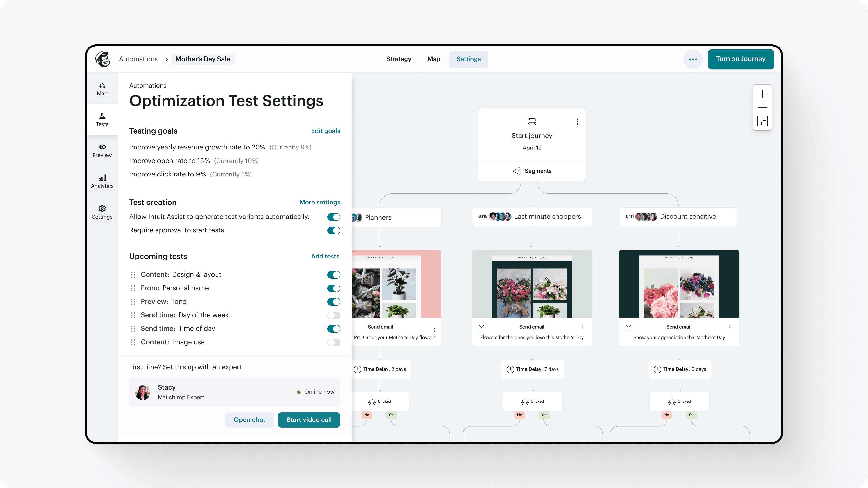The image size is (868, 488).
Task: Switch to the Strategy tab
Action: click(399, 59)
